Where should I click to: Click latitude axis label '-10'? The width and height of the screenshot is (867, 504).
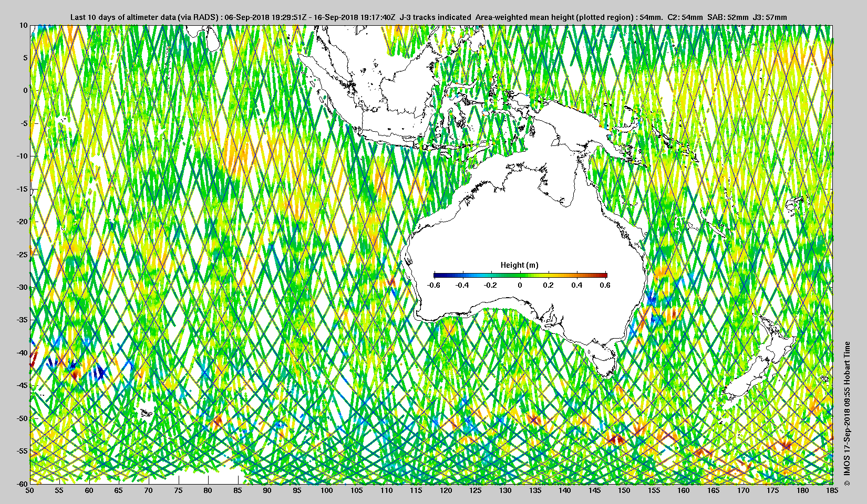(x=22, y=156)
